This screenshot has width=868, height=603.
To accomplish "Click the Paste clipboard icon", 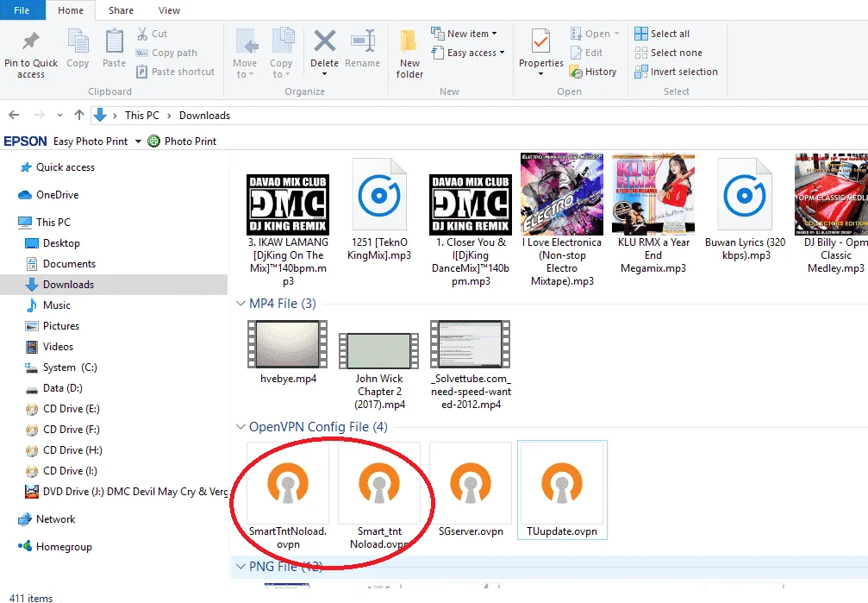I will (114, 41).
